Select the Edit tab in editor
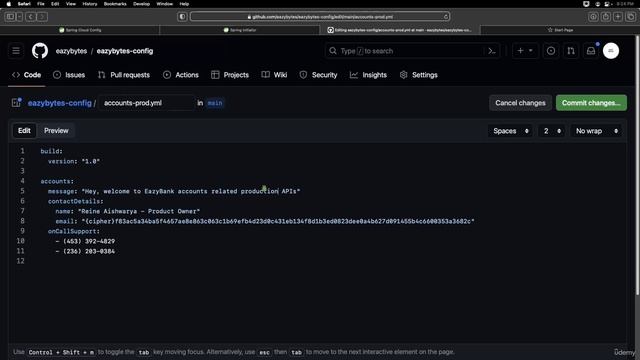640x360 pixels. [24, 131]
